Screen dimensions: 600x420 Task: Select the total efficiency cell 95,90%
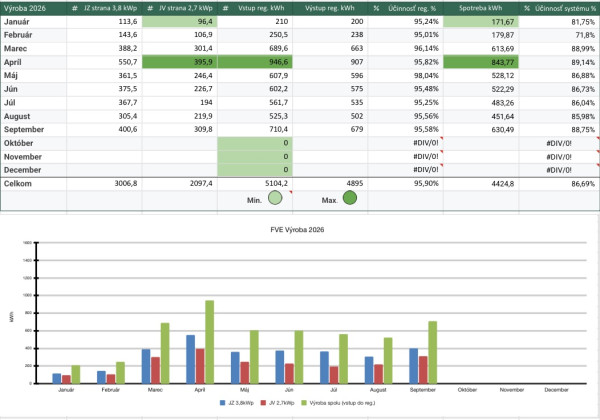[x=405, y=184]
